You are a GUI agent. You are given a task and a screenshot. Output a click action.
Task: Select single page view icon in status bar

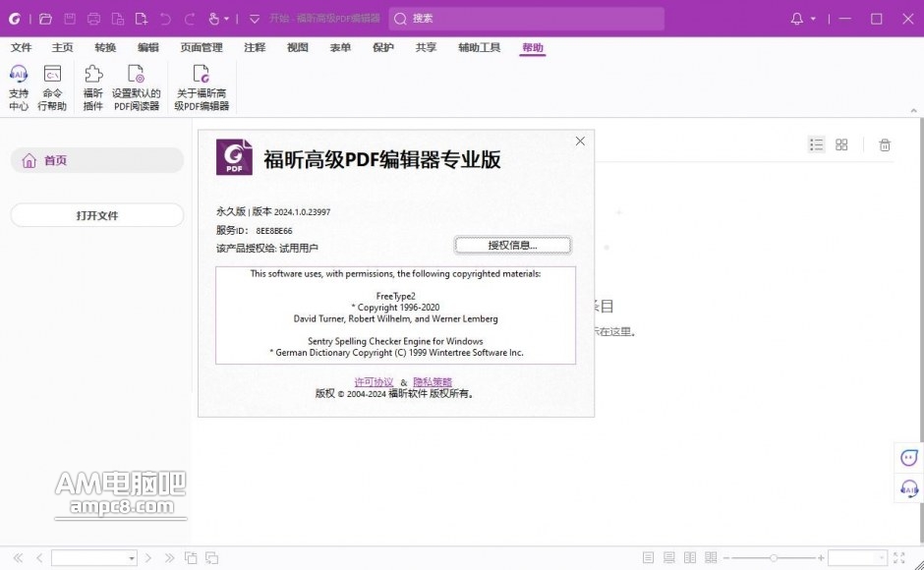648,557
